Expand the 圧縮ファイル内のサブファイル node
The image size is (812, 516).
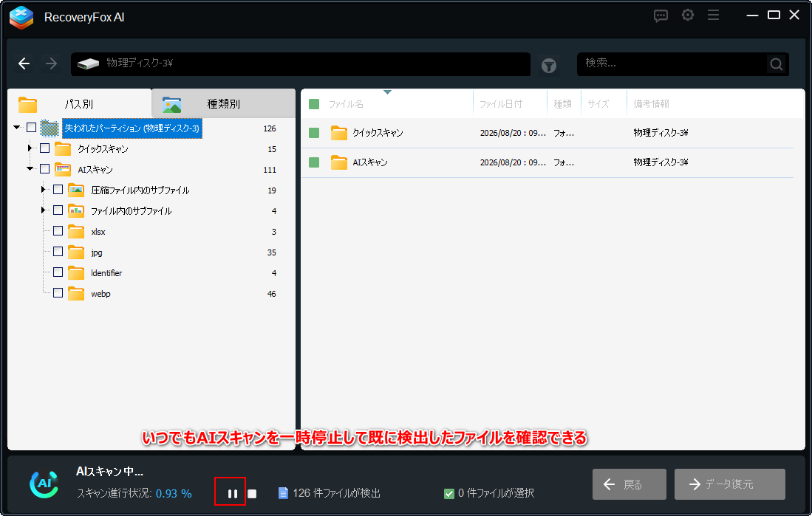click(x=44, y=190)
